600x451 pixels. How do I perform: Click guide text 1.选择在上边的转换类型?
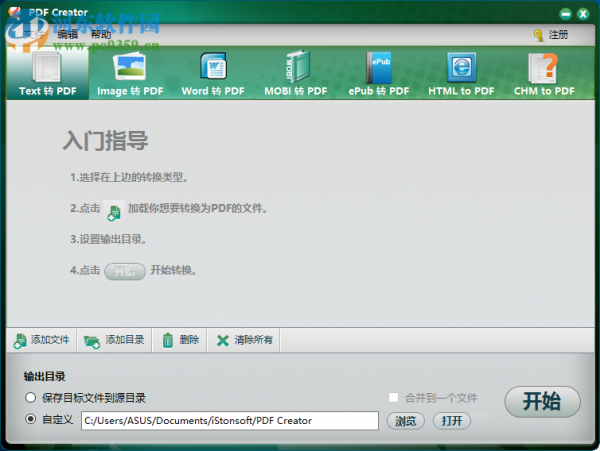tap(129, 177)
